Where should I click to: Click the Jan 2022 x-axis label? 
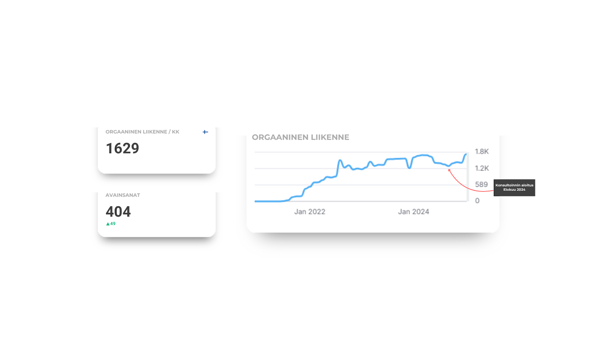point(310,212)
